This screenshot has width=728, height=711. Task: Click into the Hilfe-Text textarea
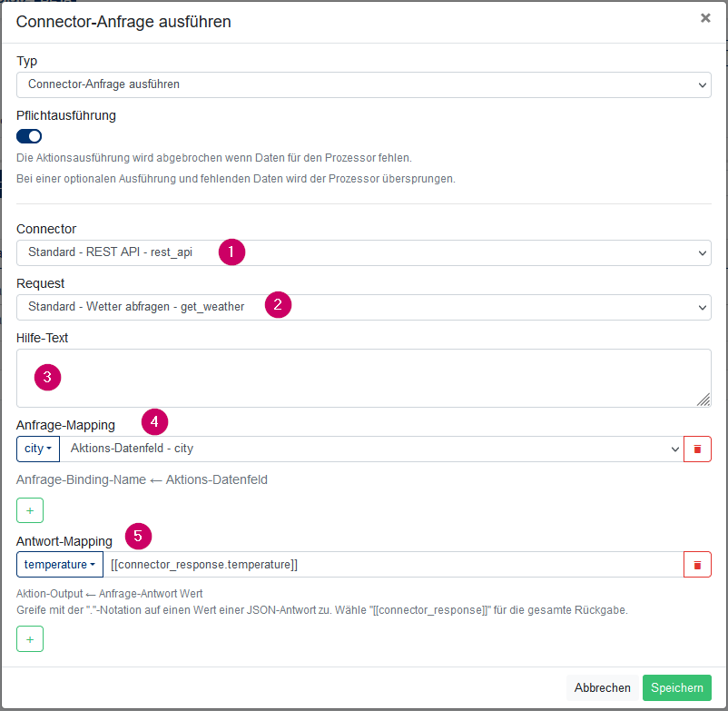pos(363,378)
